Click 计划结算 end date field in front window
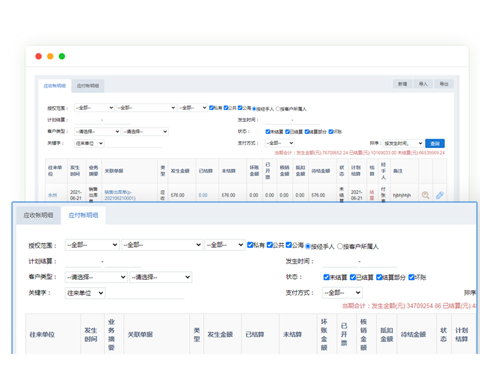 point(123,261)
